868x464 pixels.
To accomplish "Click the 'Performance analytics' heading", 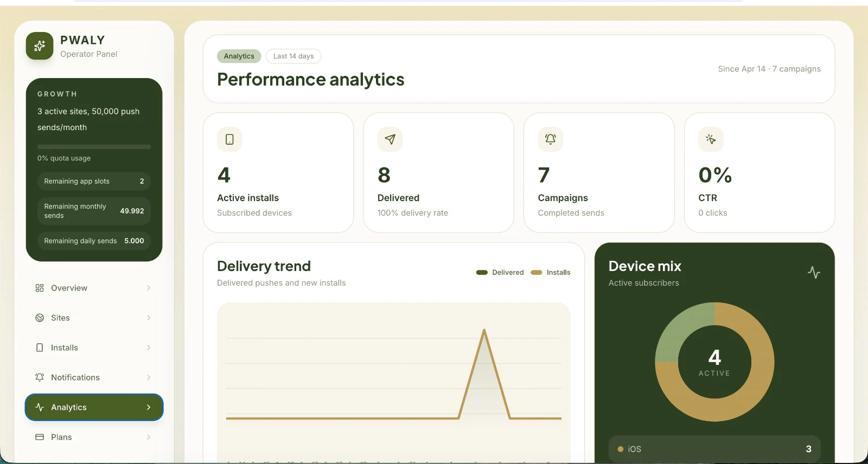I will coord(311,80).
